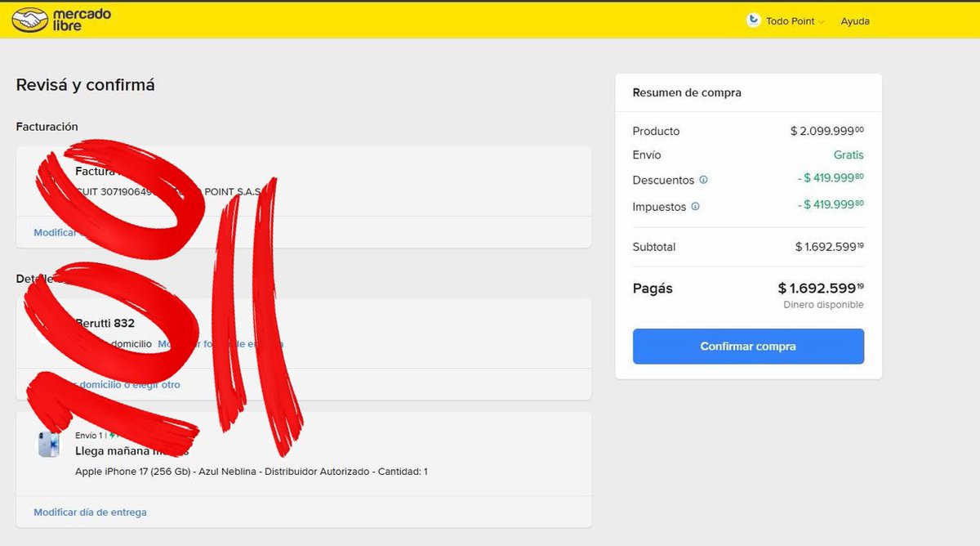Click the Modificar link under Facturación

pyautogui.click(x=55, y=233)
